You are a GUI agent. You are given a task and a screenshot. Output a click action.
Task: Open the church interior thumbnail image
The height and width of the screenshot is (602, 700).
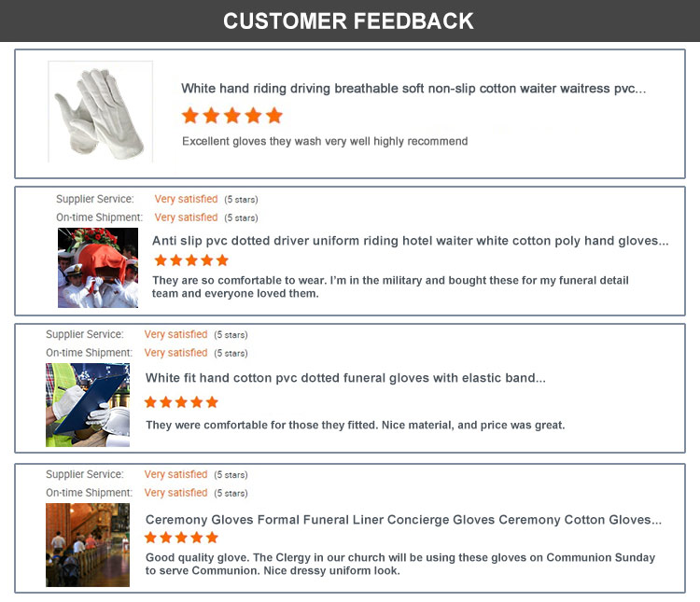coord(88,544)
